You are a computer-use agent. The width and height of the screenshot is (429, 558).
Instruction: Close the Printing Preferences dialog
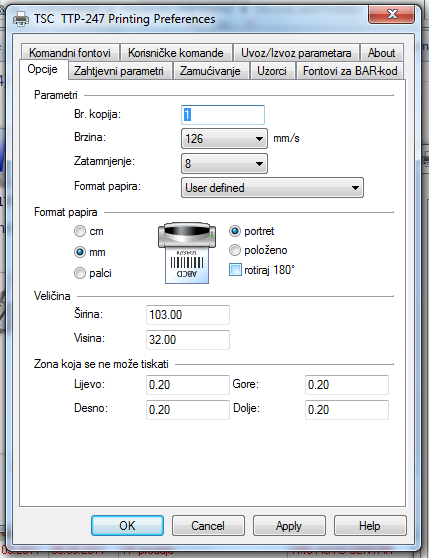[x=391, y=15]
